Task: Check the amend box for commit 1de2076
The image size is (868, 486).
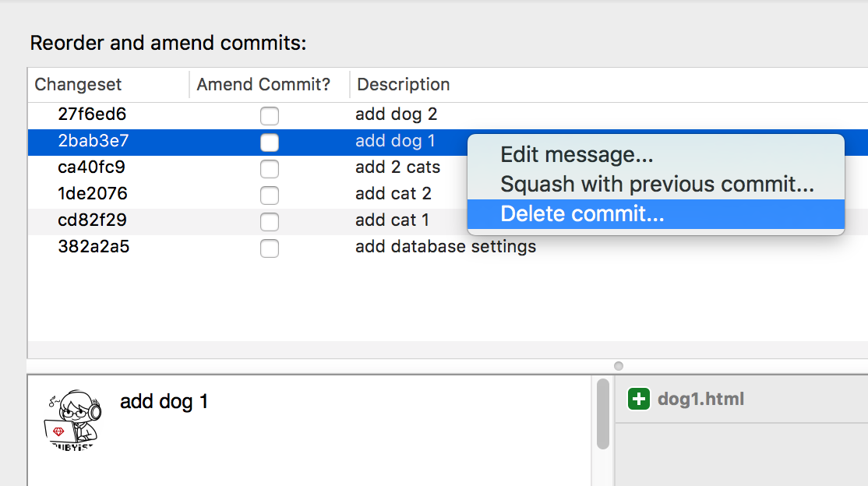Action: tap(270, 194)
